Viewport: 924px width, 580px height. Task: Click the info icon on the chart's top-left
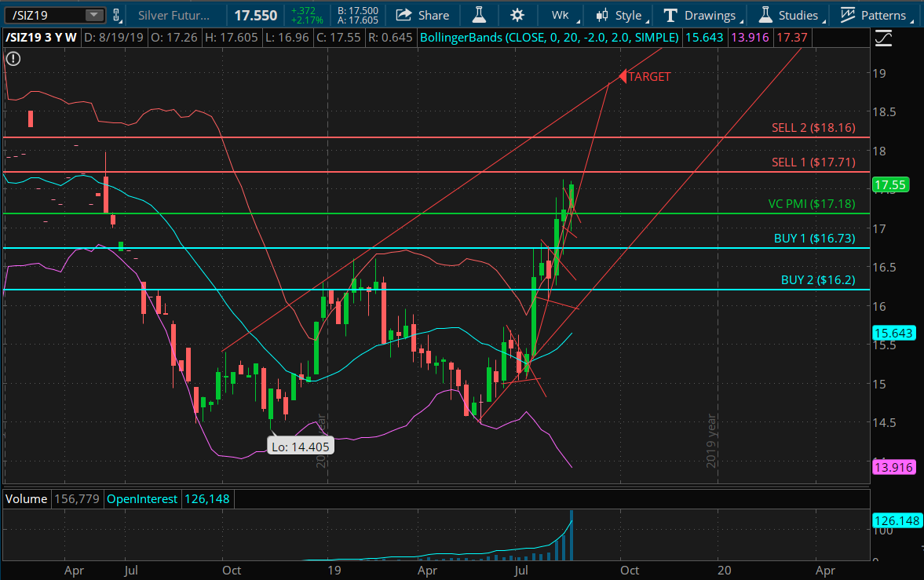click(13, 59)
